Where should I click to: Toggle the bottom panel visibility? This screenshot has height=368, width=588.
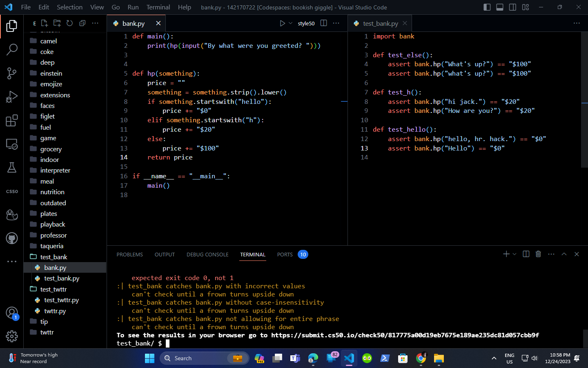[500, 7]
